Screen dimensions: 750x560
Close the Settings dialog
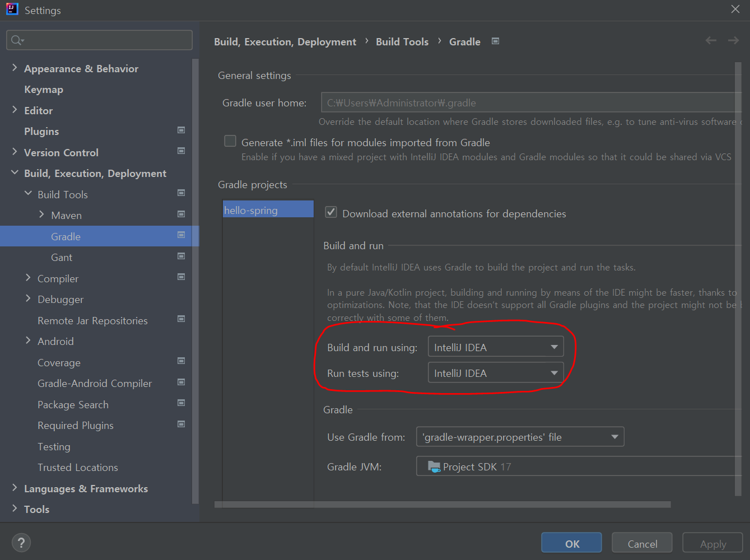(x=735, y=9)
